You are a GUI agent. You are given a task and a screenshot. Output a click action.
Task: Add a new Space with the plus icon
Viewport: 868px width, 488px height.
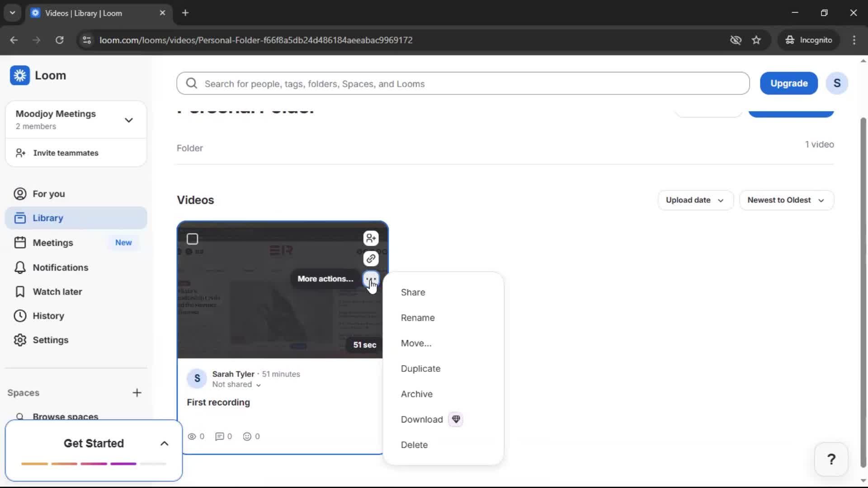[137, 393]
